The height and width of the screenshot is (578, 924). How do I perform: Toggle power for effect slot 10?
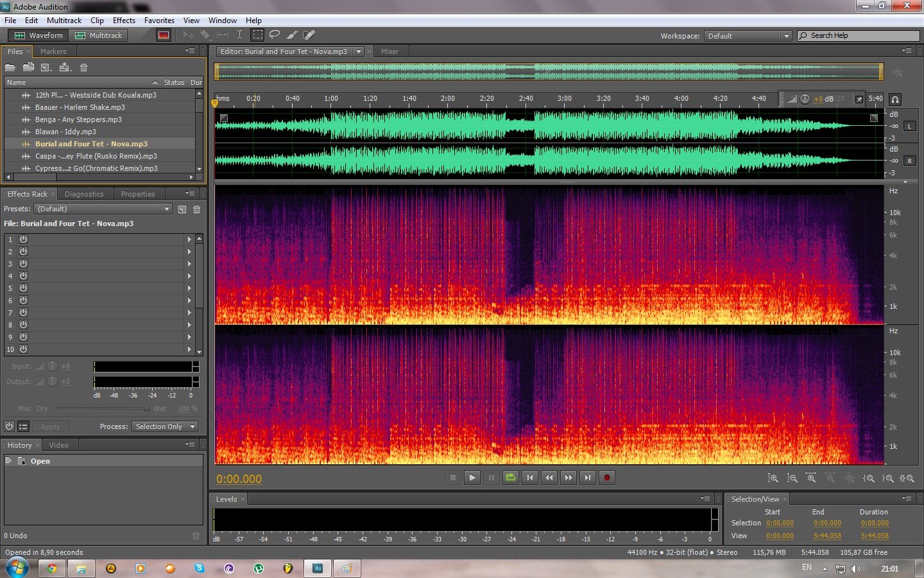tap(23, 349)
